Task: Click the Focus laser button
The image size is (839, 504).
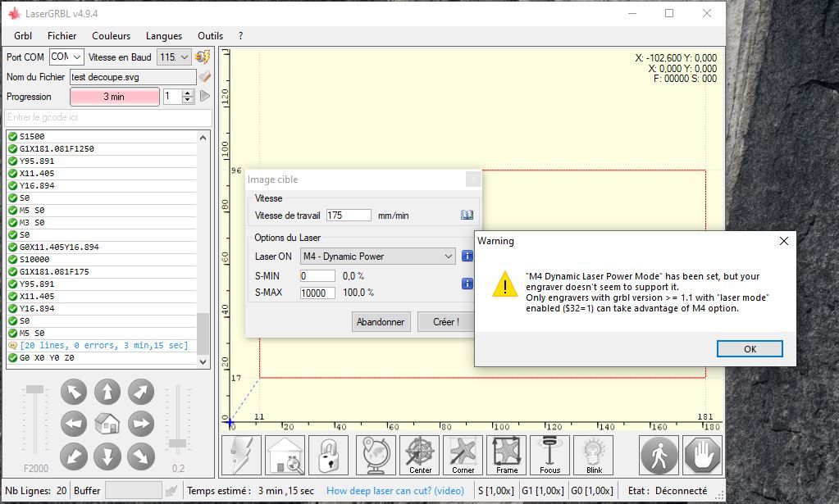Action: click(x=549, y=456)
